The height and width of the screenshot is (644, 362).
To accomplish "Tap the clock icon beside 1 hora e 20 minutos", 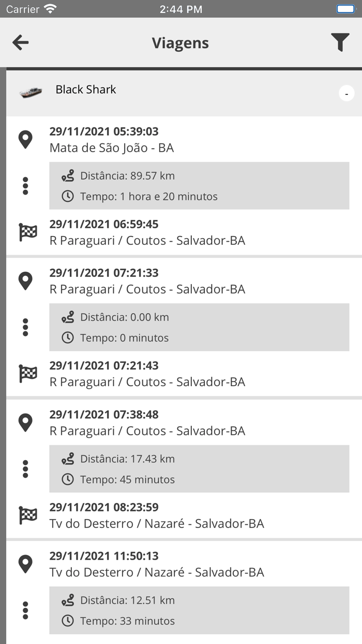I will [67, 197].
